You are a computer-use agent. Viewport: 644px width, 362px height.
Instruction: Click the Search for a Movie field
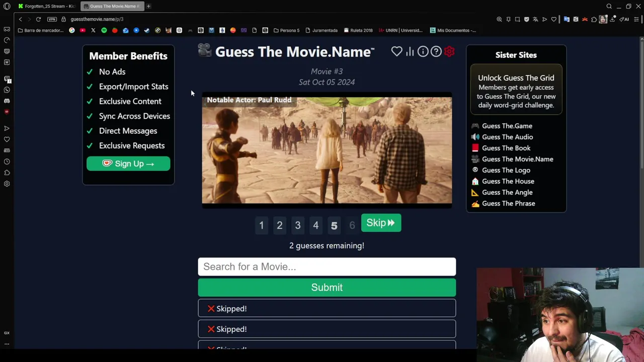[327, 266]
